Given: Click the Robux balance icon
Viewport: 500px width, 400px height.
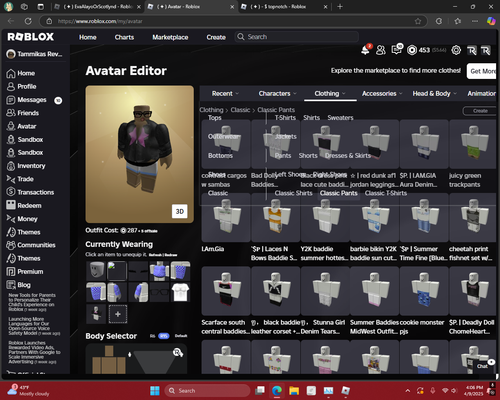Looking at the screenshot, I should point(412,50).
